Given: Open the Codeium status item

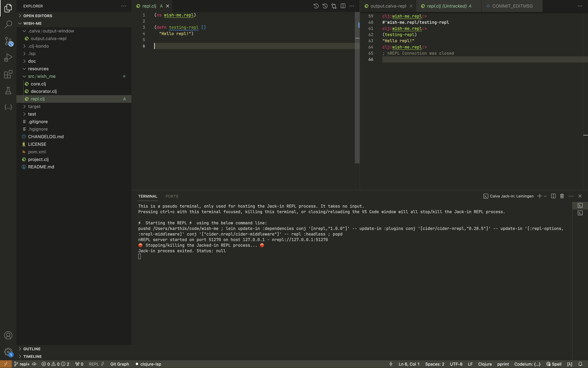Looking at the screenshot, I should (527, 364).
